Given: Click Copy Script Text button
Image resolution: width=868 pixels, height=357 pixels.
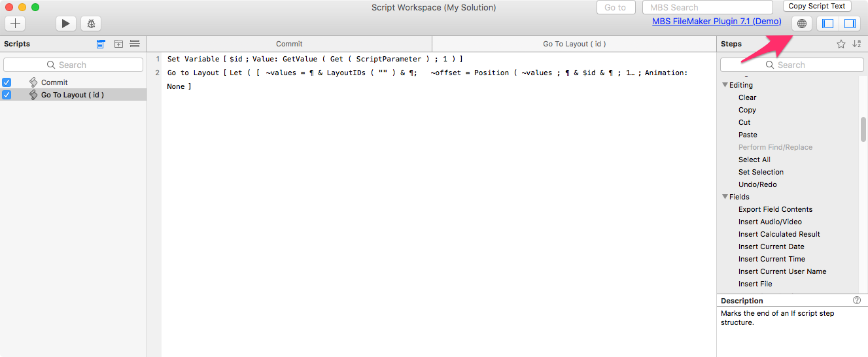Looking at the screenshot, I should tap(817, 6).
